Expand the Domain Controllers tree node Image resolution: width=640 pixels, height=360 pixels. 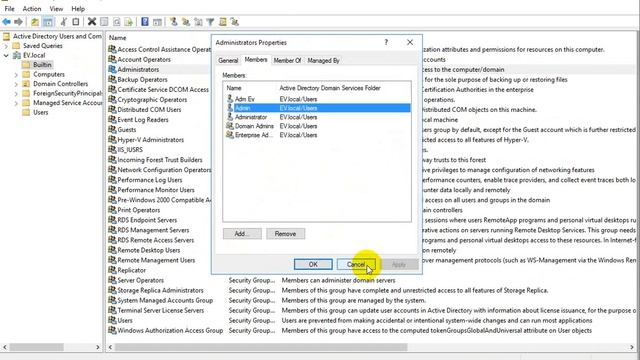point(16,84)
